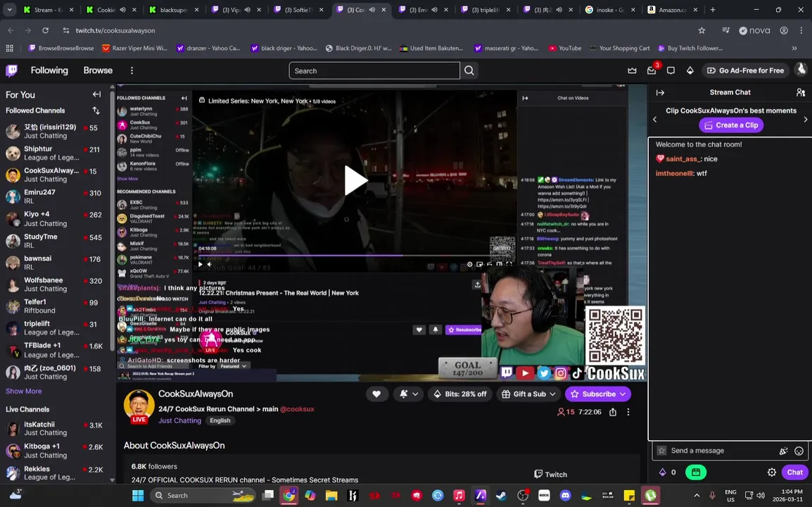Open Twitch top nav more options dots
This screenshot has height=507, width=812.
tap(132, 70)
